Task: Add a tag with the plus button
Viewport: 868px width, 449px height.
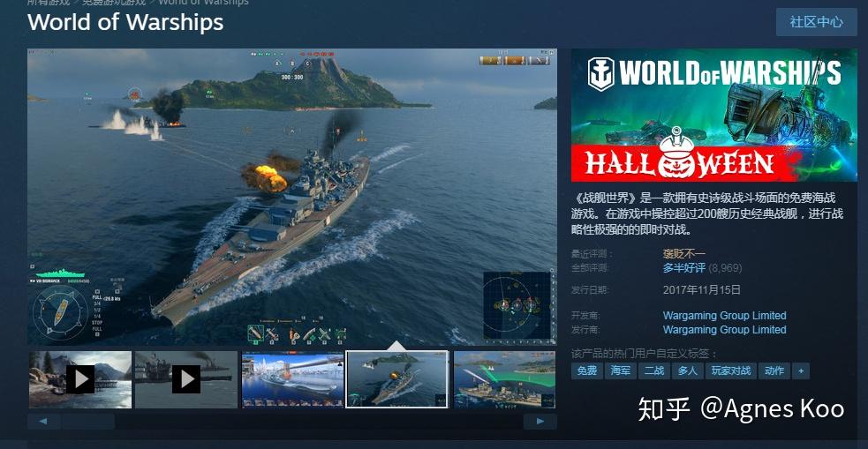Action: [x=801, y=370]
